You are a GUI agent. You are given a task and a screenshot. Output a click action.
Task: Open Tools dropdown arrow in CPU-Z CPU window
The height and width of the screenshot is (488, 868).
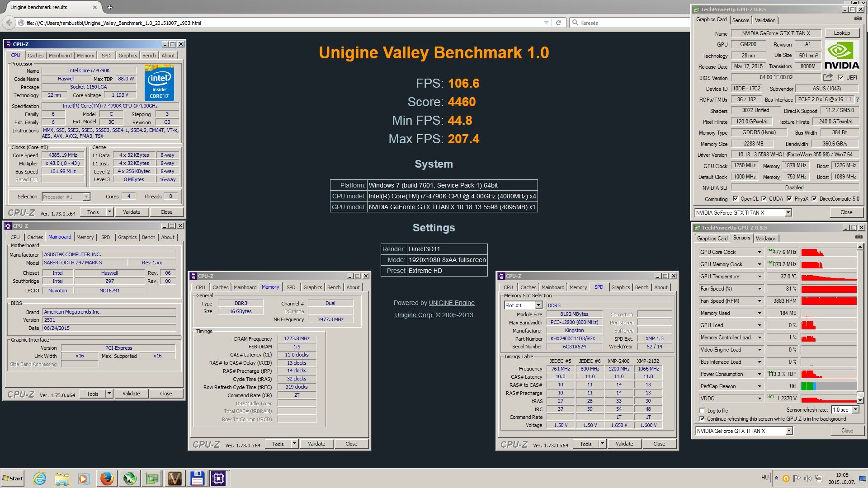tap(109, 212)
